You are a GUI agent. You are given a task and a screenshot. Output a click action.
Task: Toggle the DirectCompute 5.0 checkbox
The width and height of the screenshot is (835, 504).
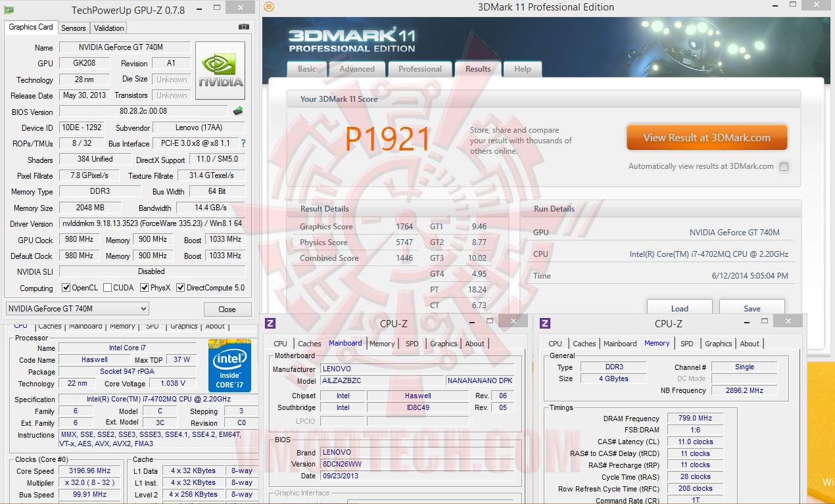click(x=181, y=288)
